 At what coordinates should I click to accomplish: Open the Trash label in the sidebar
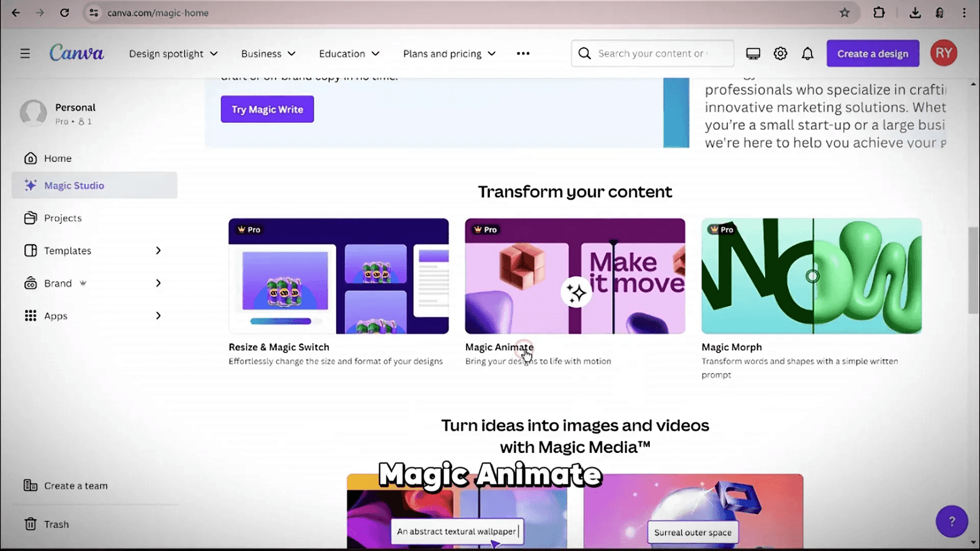click(x=56, y=524)
